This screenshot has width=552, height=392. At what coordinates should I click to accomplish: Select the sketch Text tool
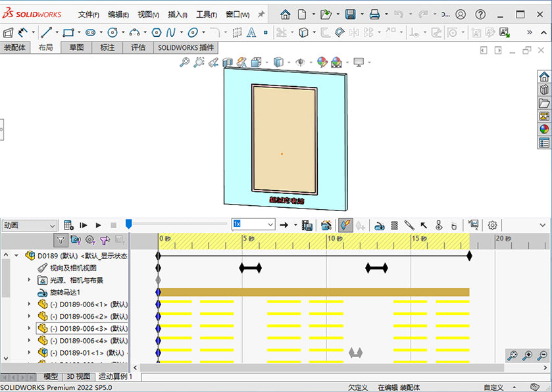pos(251,33)
